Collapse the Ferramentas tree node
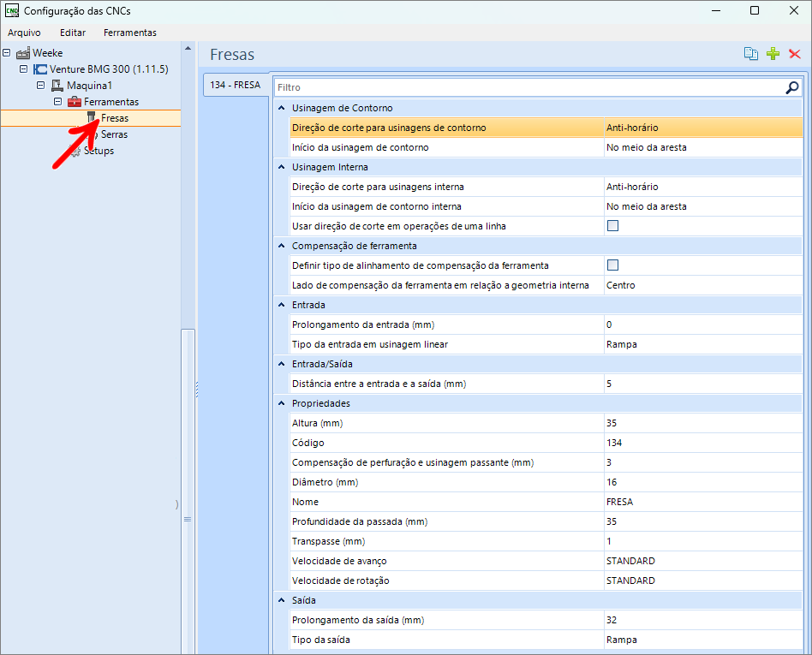Image resolution: width=812 pixels, height=655 pixels. point(57,102)
